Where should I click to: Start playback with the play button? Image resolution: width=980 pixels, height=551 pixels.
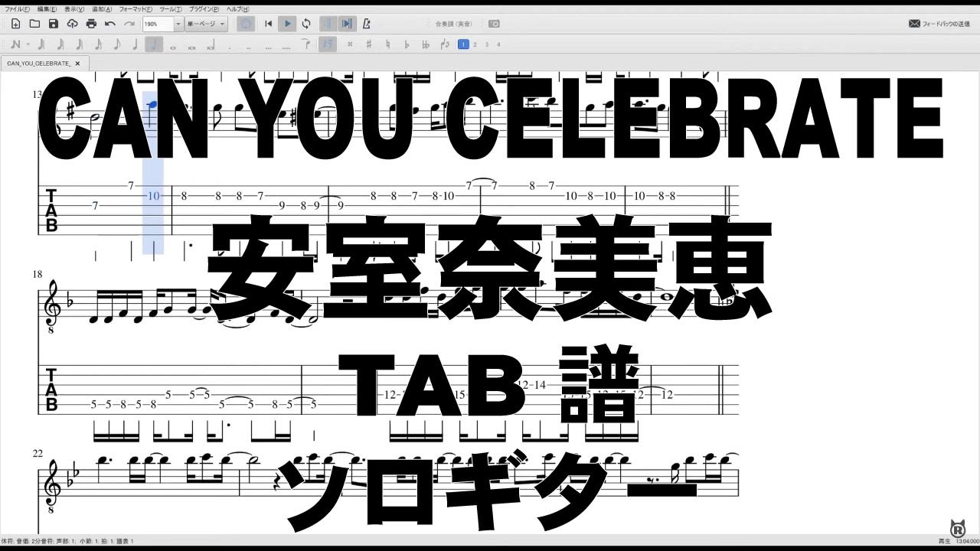coord(287,24)
